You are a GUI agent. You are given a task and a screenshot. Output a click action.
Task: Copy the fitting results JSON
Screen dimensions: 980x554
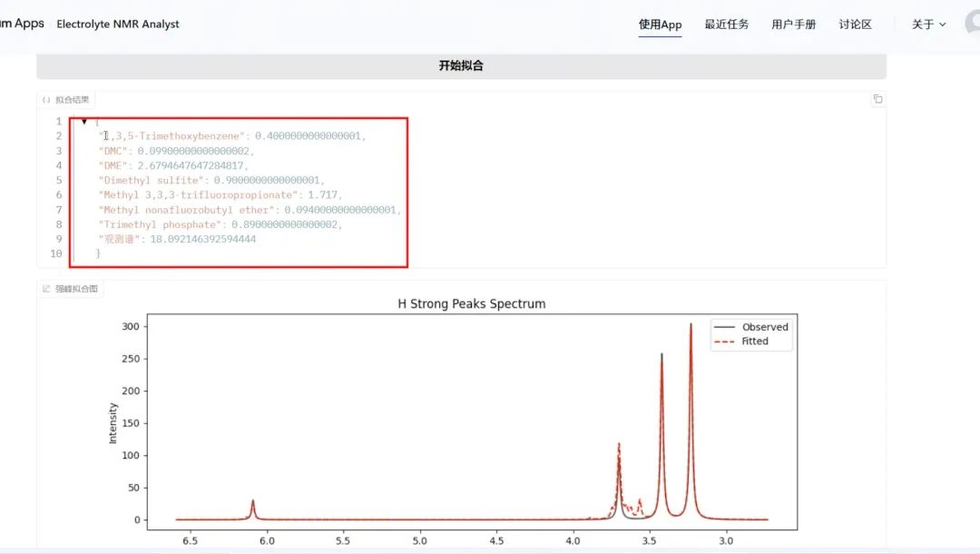[877, 99]
